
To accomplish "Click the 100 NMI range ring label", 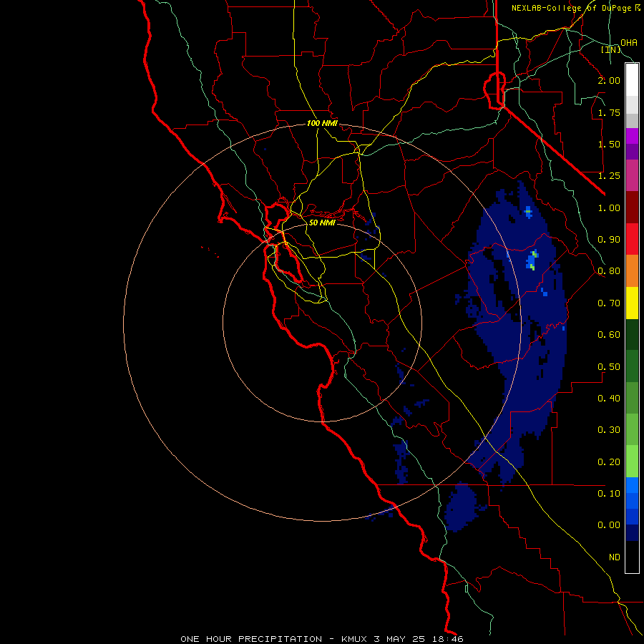I will click(x=322, y=123).
